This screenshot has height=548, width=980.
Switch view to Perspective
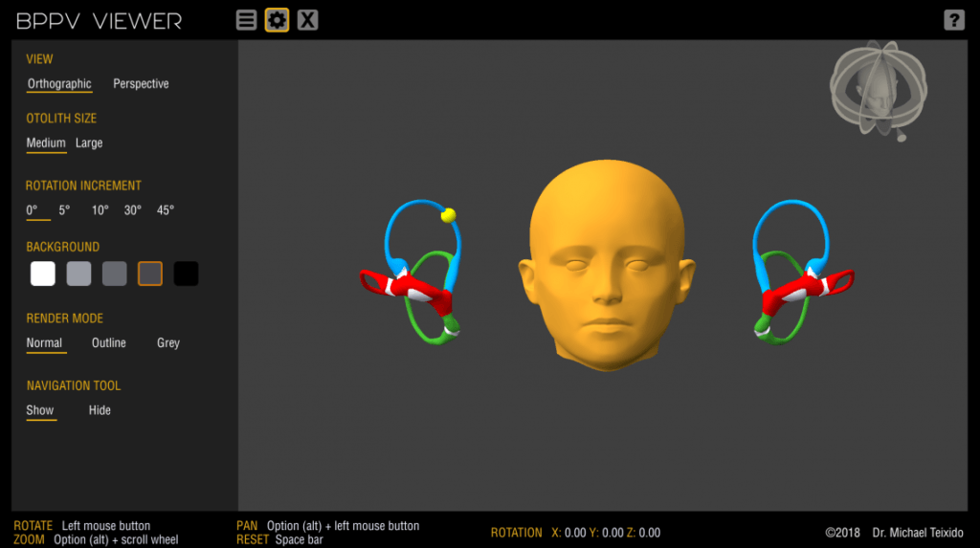pos(141,84)
